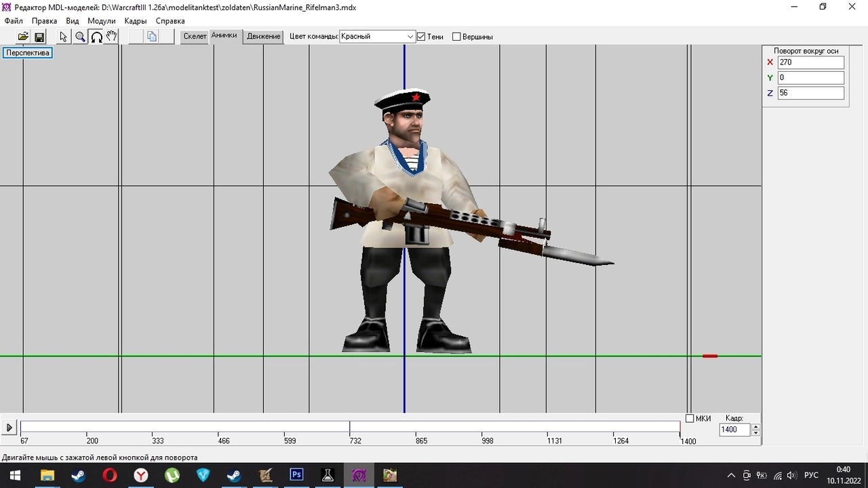Open the last taskbar app with picture icon

coord(390,475)
